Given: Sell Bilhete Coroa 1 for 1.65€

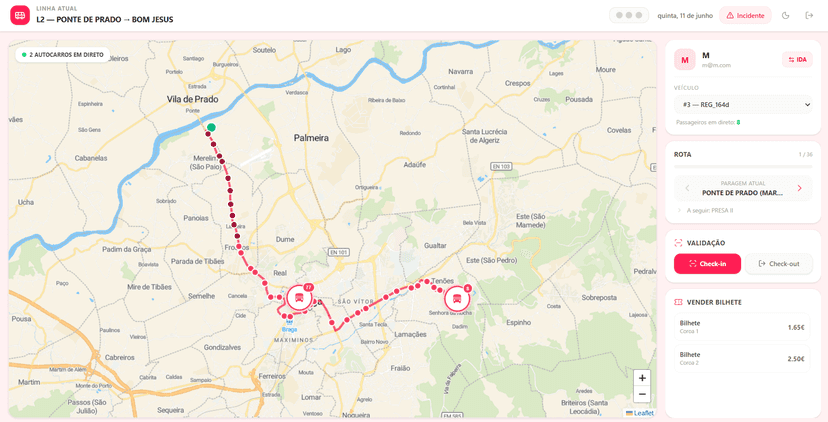Looking at the screenshot, I should point(742,327).
